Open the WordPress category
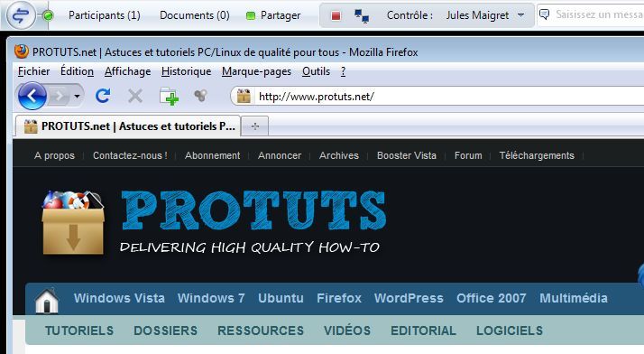 [409, 298]
